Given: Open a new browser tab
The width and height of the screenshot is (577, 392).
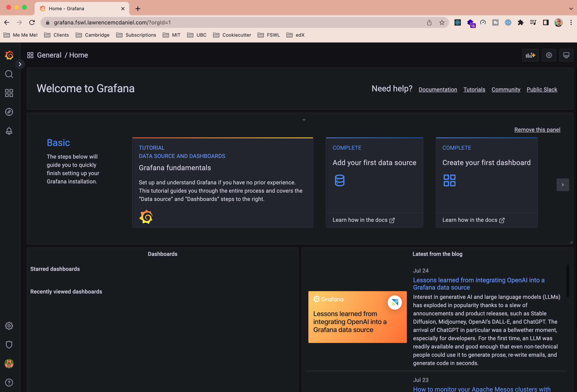Looking at the screenshot, I should pos(138,9).
